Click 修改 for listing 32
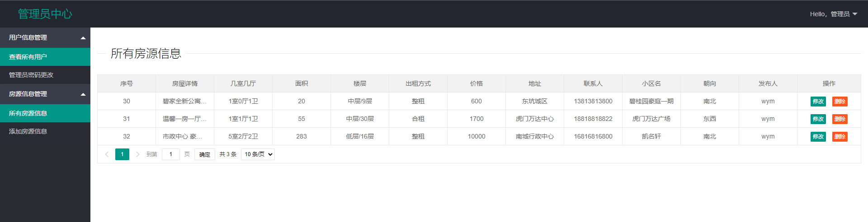 818,137
